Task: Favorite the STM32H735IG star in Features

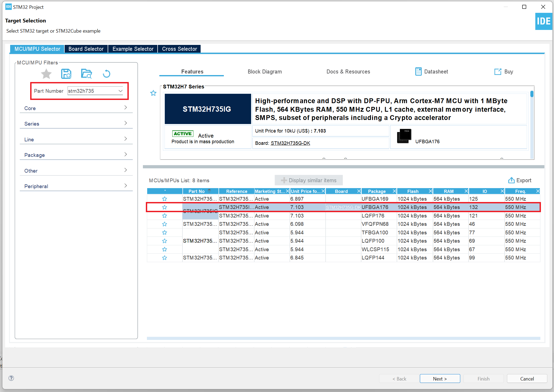Action: point(153,93)
